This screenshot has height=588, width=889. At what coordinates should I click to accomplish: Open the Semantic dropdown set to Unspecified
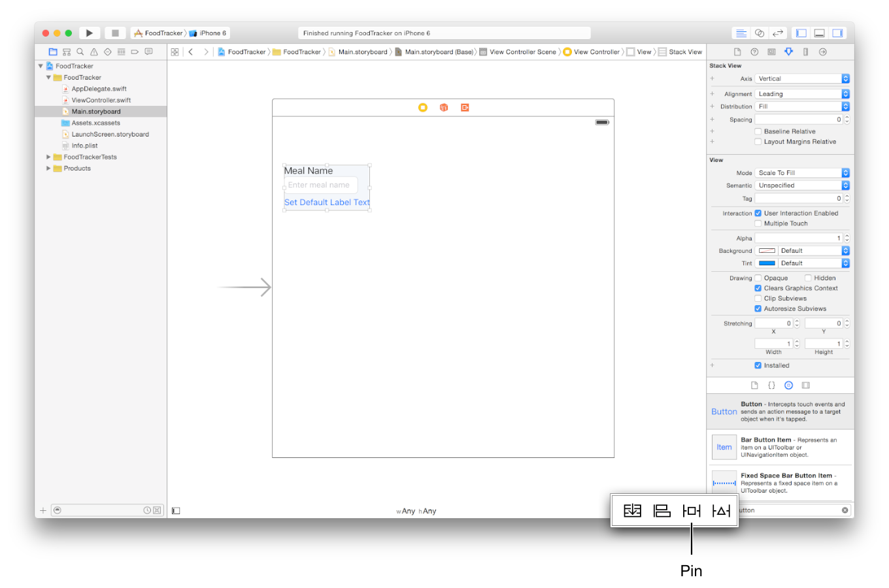click(803, 186)
